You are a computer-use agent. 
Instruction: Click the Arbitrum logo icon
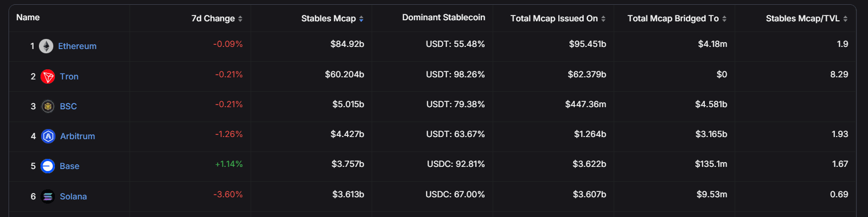click(49, 136)
